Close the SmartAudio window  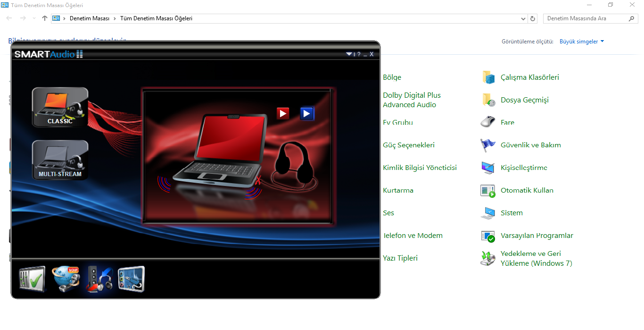pyautogui.click(x=372, y=54)
